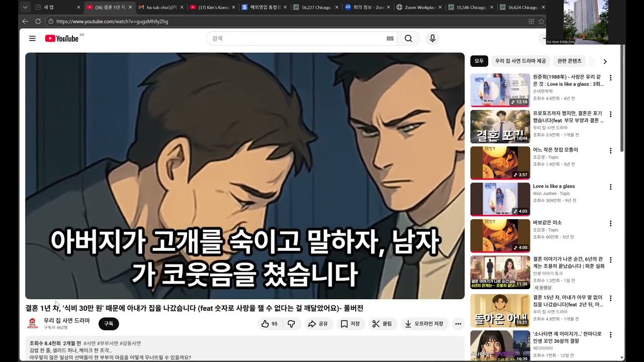This screenshot has width=644, height=362.
Task: Open the on-screen keyboard icon in search
Action: [x=390, y=39]
